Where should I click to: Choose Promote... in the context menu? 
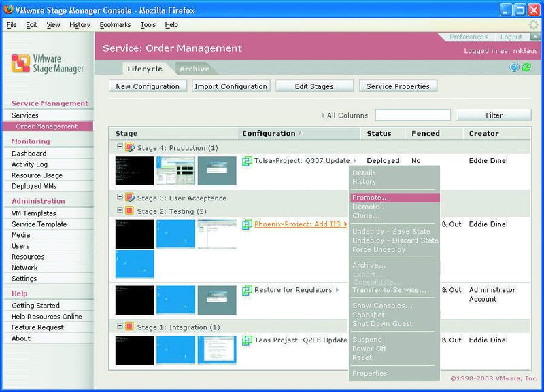pos(395,198)
